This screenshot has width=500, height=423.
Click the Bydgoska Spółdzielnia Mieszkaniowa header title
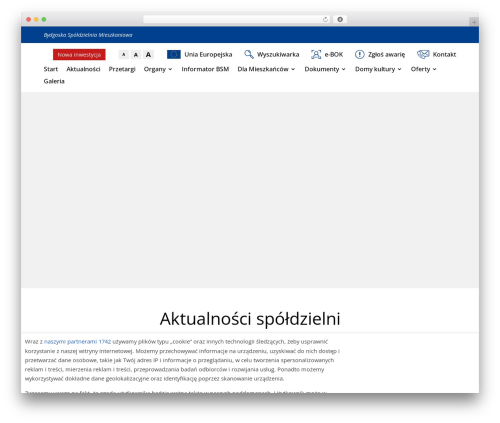(88, 35)
